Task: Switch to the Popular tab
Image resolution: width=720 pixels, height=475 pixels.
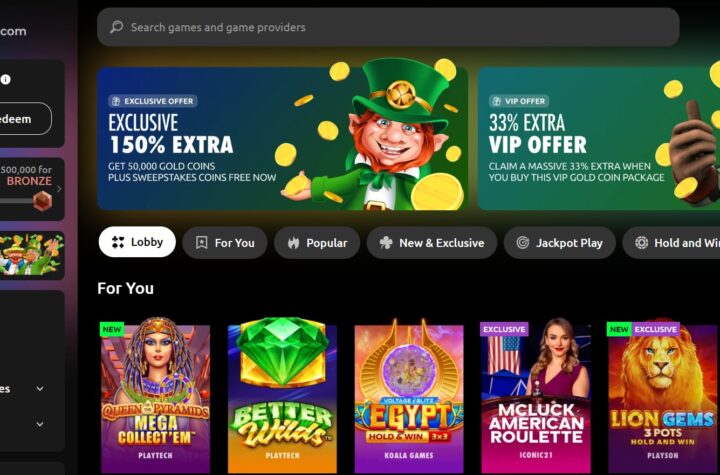Action: [317, 243]
